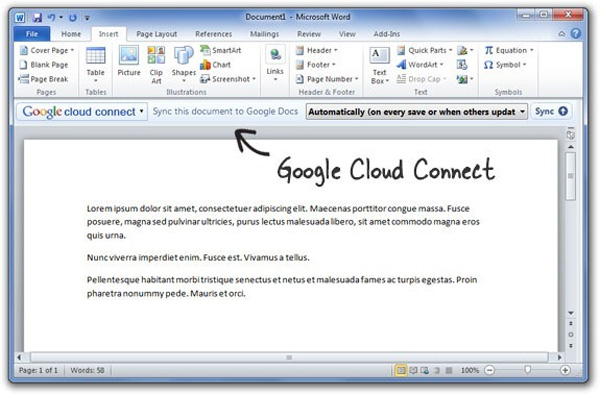Viewport: 600px width, 395px height.
Task: Switch to Outline view
Action: (x=437, y=370)
